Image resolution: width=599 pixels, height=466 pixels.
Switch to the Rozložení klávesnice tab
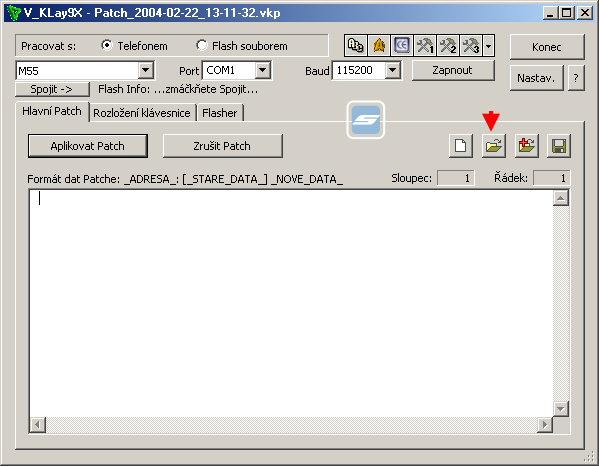(x=142, y=113)
